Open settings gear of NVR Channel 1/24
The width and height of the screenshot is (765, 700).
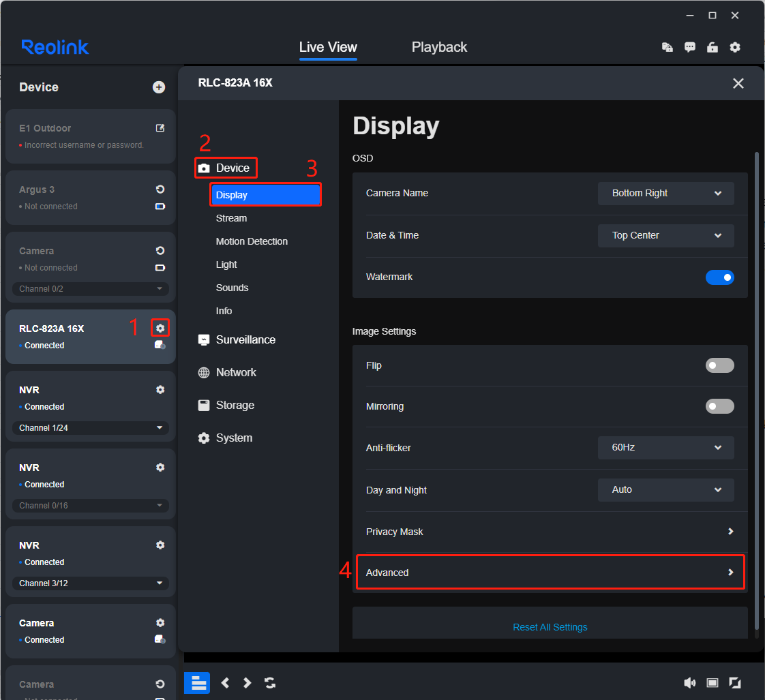click(x=160, y=390)
